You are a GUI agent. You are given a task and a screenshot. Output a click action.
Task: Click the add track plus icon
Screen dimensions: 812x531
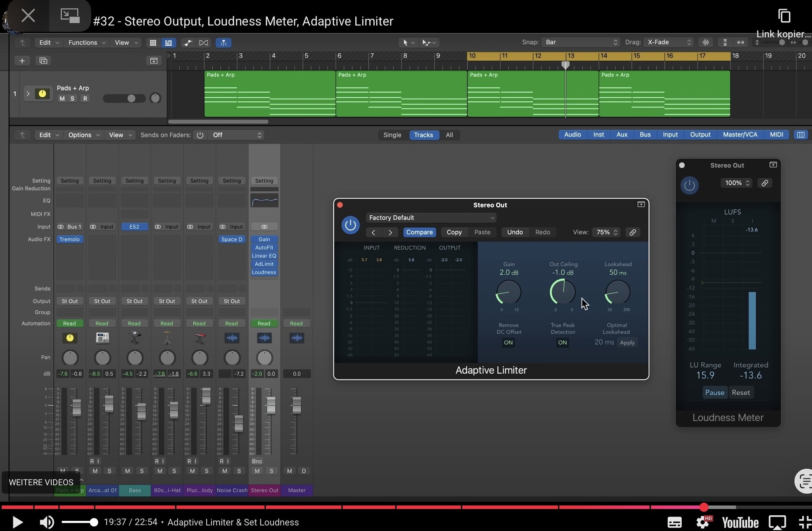[x=22, y=61]
